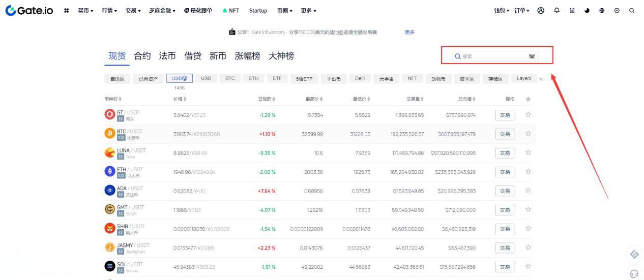This screenshot has height=280, width=644.
Task: Click the JASMY coin logo
Action: [x=109, y=247]
